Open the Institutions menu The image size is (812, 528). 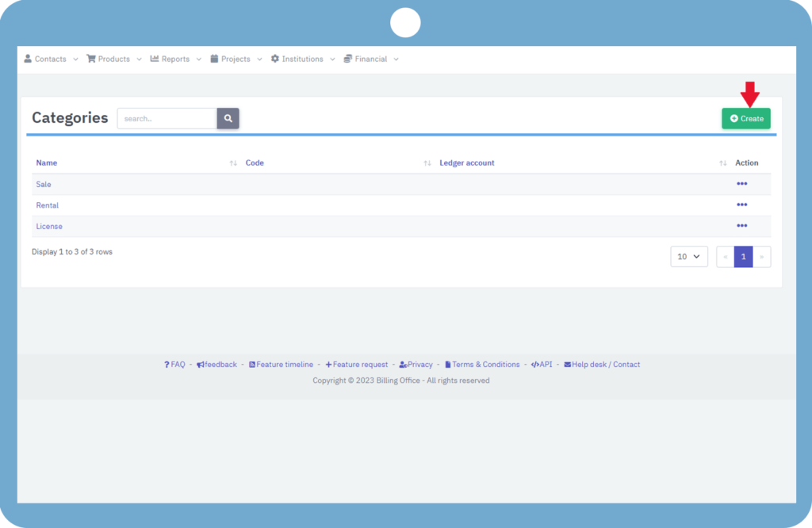pos(302,59)
